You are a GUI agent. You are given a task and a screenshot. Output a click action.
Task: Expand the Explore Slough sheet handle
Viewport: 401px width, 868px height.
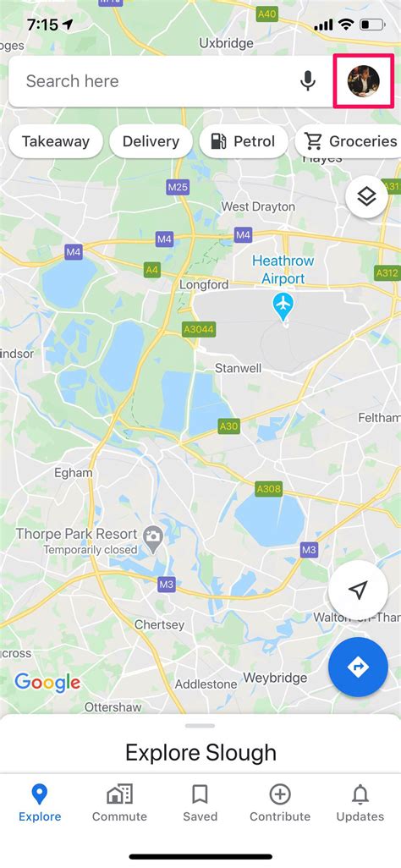click(x=200, y=726)
